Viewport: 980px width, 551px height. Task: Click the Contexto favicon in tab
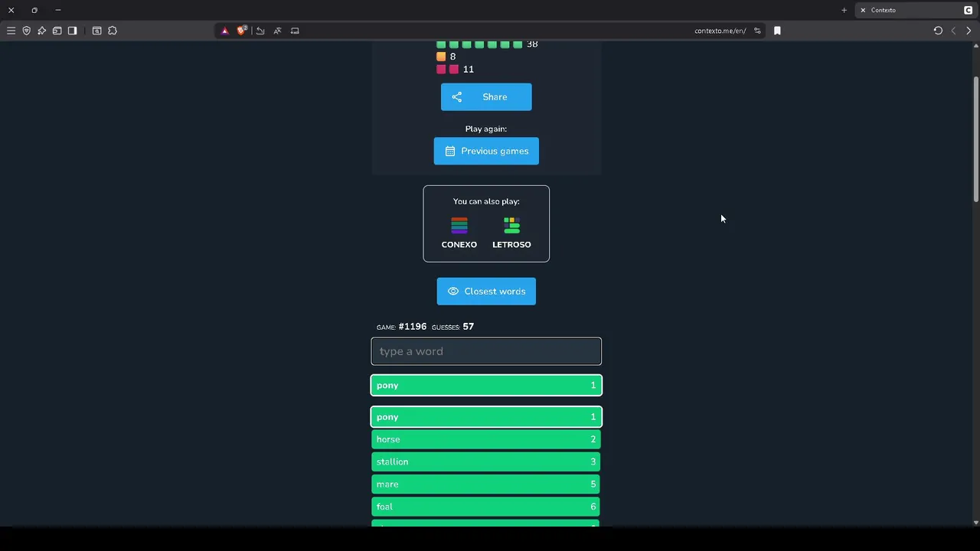click(968, 10)
